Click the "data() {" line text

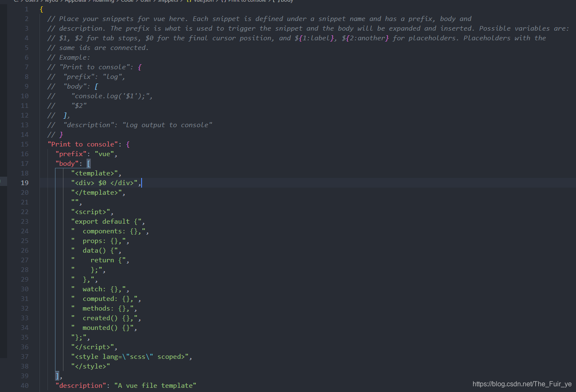coord(99,251)
